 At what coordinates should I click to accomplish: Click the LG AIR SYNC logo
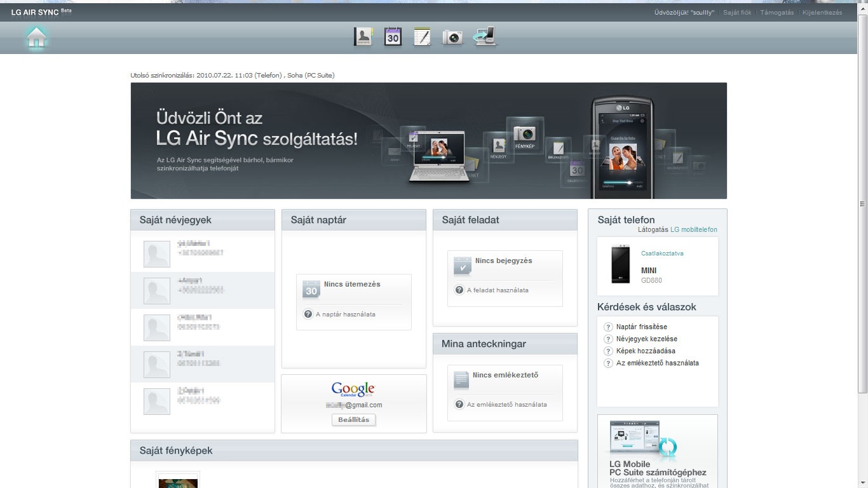click(x=41, y=12)
